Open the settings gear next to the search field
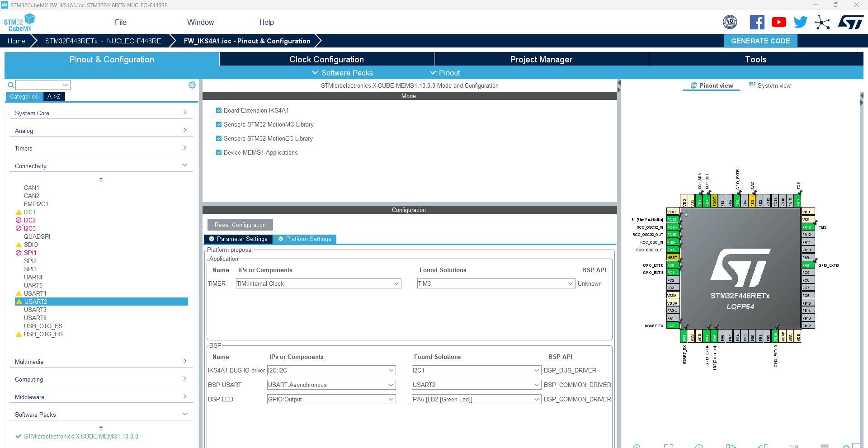Screen dimensions: 868x448 click(x=192, y=85)
